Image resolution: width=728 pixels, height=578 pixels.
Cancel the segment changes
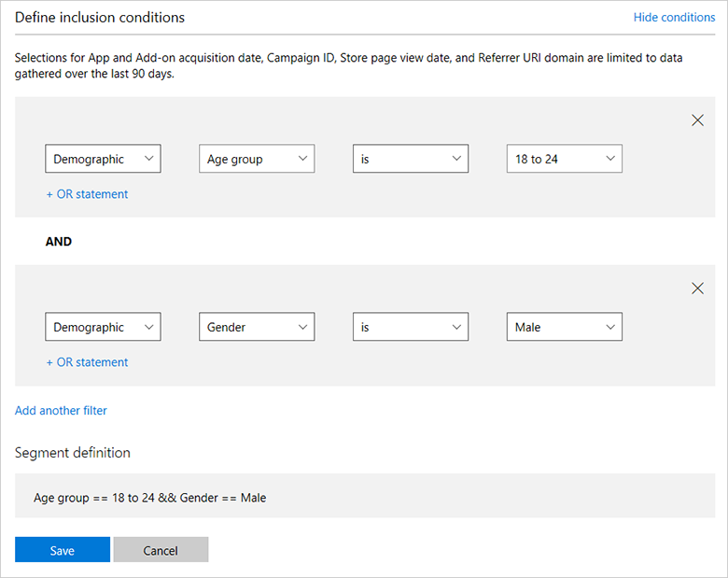click(x=161, y=550)
